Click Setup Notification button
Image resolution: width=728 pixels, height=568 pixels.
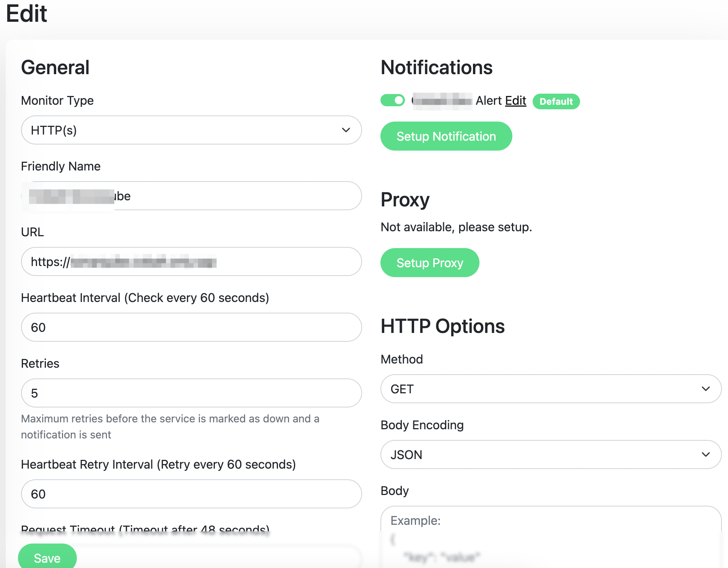[x=446, y=136]
